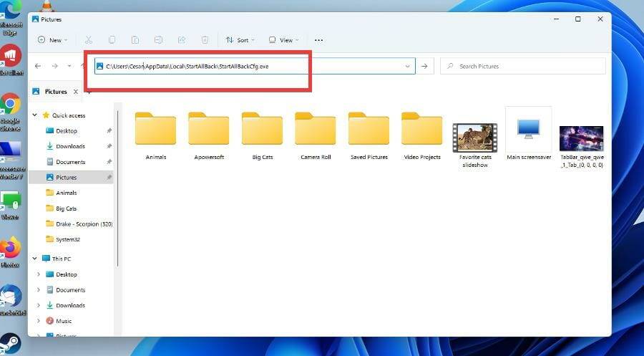Expand Documents under This PC

point(39,290)
